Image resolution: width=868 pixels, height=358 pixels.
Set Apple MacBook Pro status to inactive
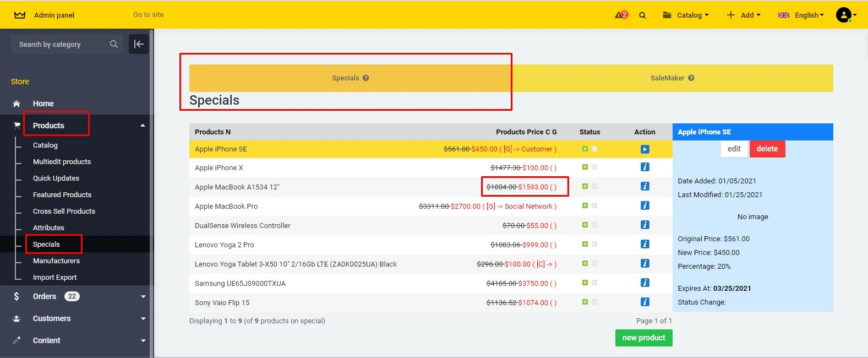click(x=594, y=206)
